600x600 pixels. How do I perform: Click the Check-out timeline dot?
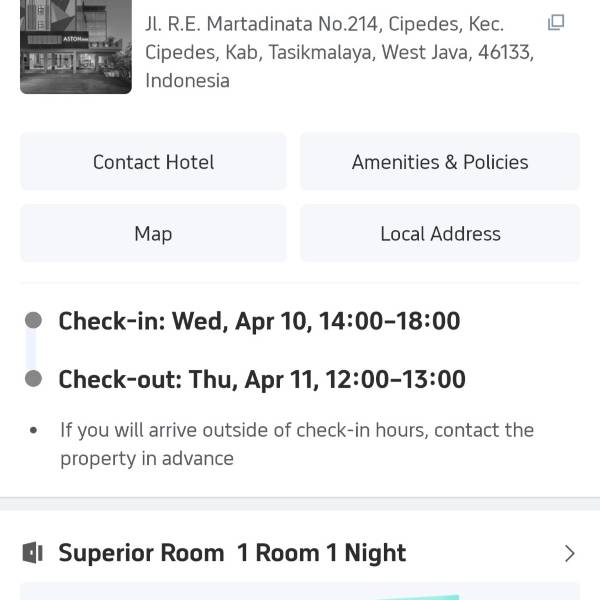tap(33, 379)
